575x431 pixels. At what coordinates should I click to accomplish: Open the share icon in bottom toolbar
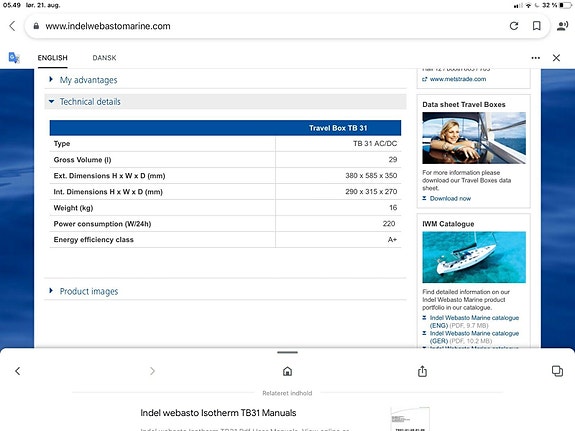[x=422, y=371]
